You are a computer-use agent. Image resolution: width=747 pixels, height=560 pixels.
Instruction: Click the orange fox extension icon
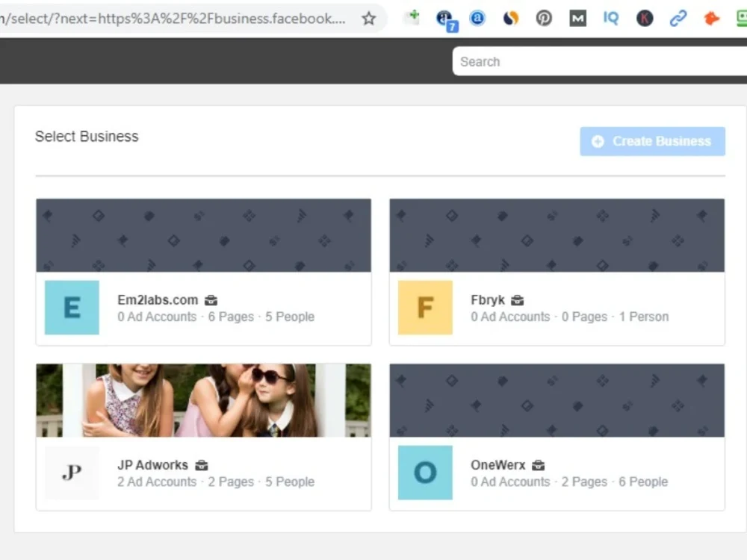[x=711, y=19]
